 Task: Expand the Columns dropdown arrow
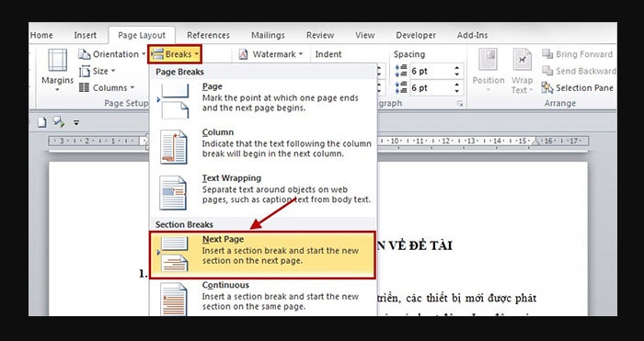coord(132,88)
